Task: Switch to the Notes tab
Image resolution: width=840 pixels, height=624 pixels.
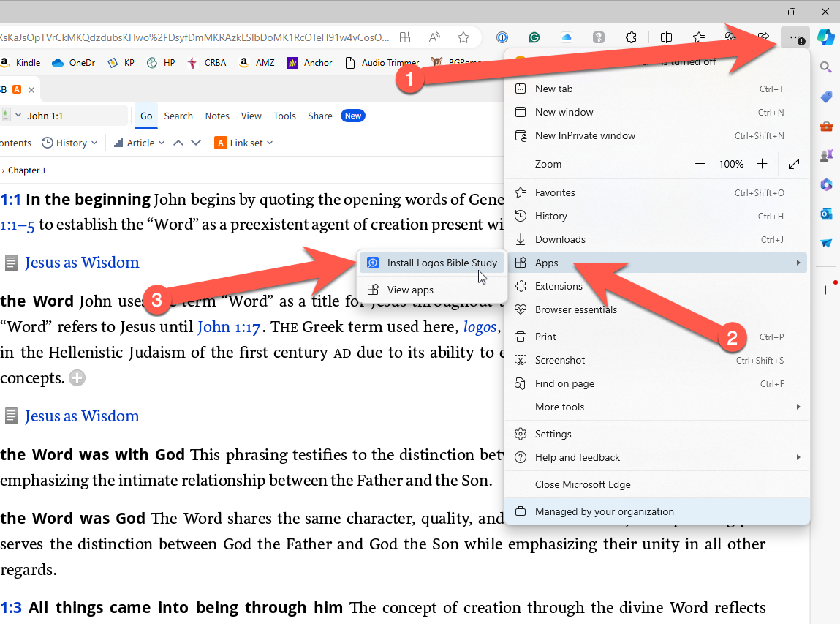Action: 217,116
